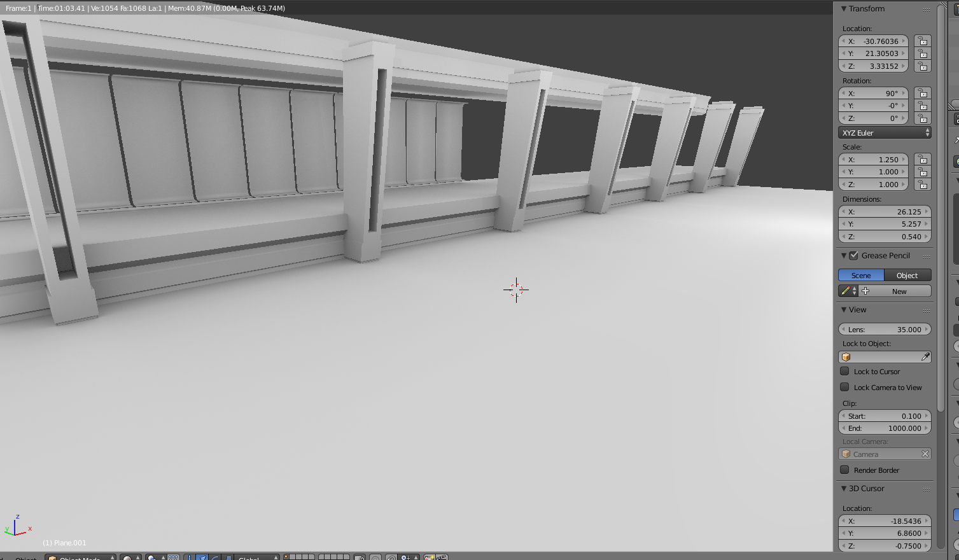This screenshot has width=959, height=560.
Task: Toggle the Scale Y lock icon
Action: tap(922, 172)
